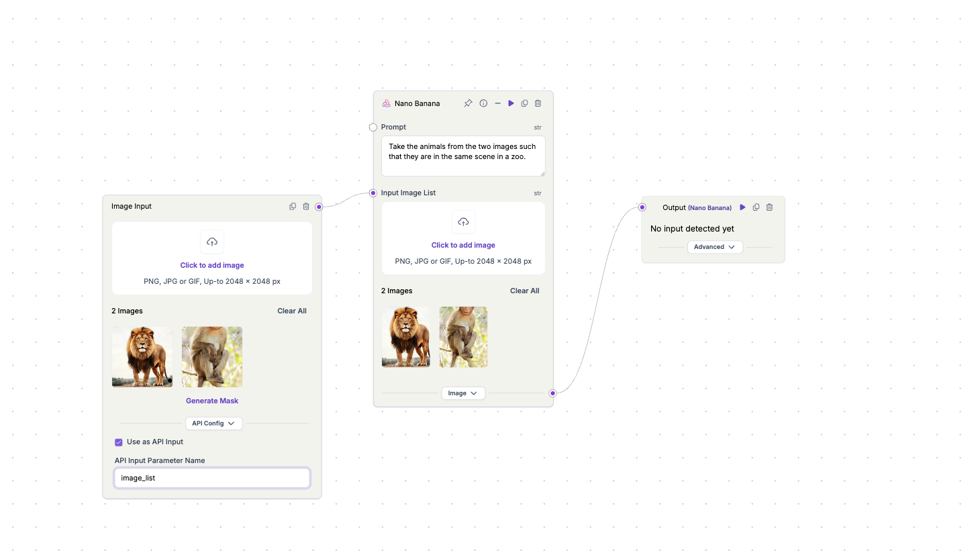
Task: Open the Image output type dropdown
Action: coord(462,393)
